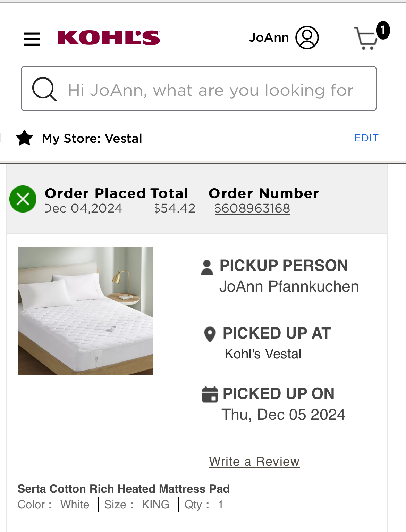Viewport: 406px width, 532px height.
Task: Select My Store: Vestal label
Action: [x=92, y=139]
